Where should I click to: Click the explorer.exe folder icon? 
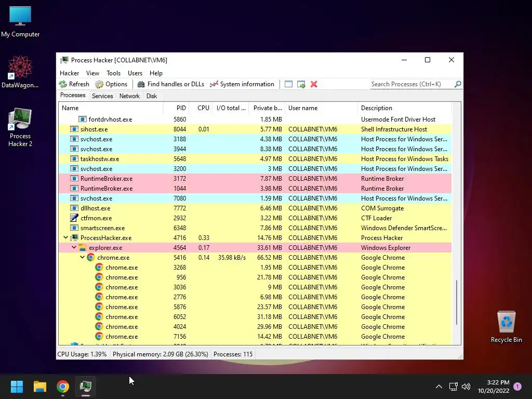83,247
